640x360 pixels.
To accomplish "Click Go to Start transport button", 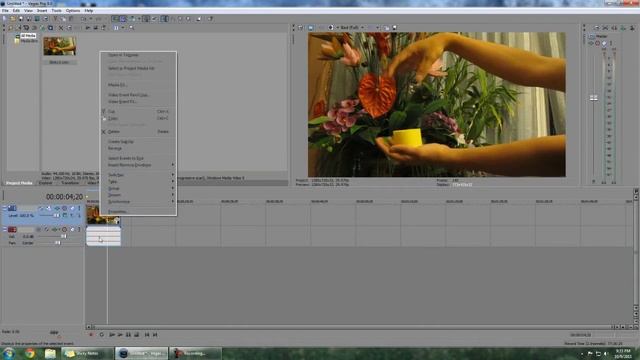I will (147, 335).
